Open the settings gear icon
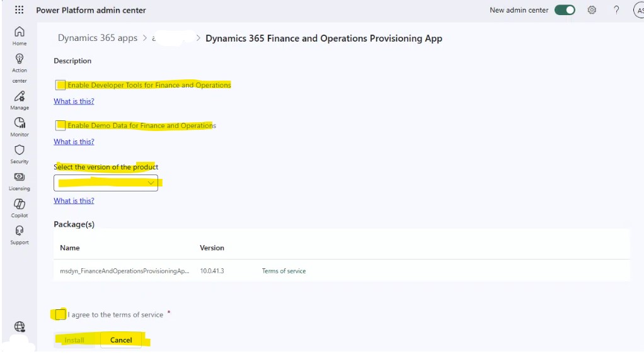This screenshot has height=354, width=644. 592,10
